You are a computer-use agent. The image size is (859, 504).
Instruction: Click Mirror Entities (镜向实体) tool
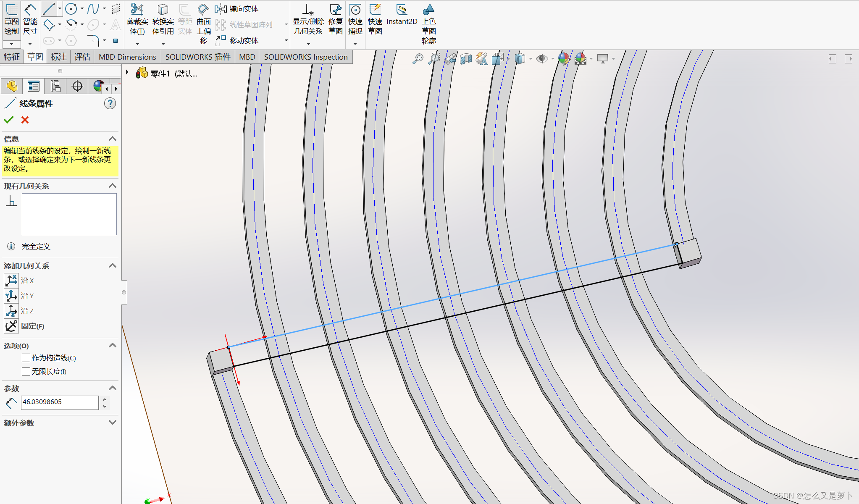[x=236, y=9]
